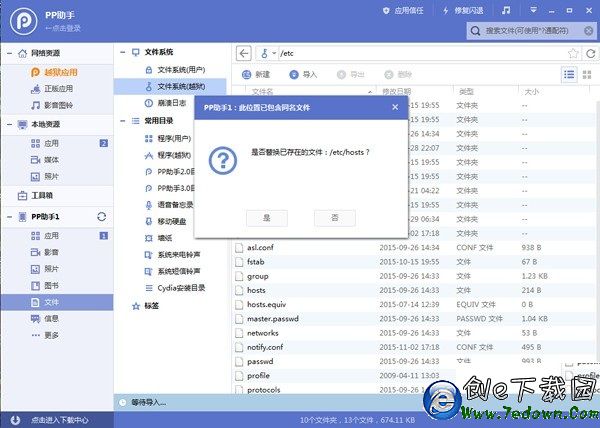Image resolution: width=600 pixels, height=428 pixels.
Task: Decline replacement with 否 button
Action: tap(335, 218)
